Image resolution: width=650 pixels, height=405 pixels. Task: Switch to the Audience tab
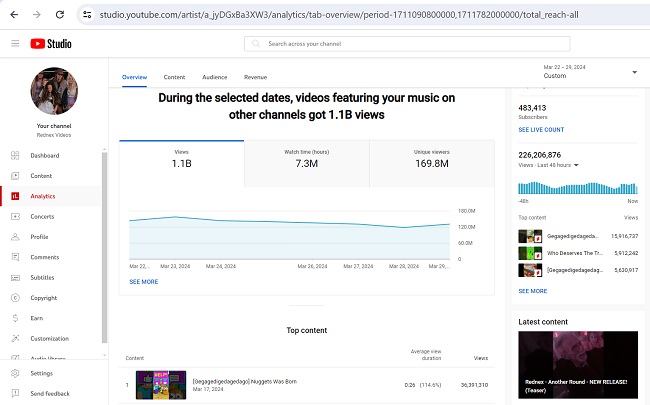214,76
